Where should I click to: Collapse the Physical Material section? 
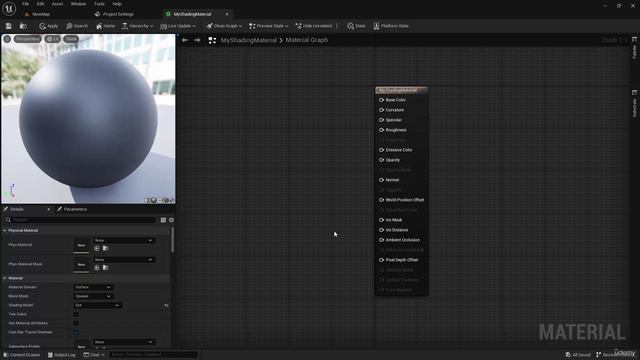click(x=5, y=231)
